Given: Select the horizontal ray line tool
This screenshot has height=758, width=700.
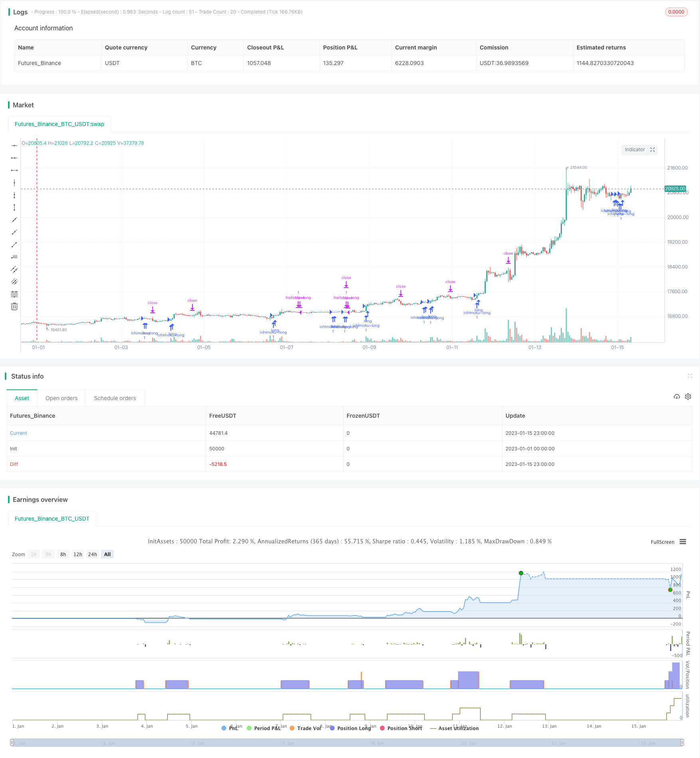Looking at the screenshot, I should coord(14,158).
